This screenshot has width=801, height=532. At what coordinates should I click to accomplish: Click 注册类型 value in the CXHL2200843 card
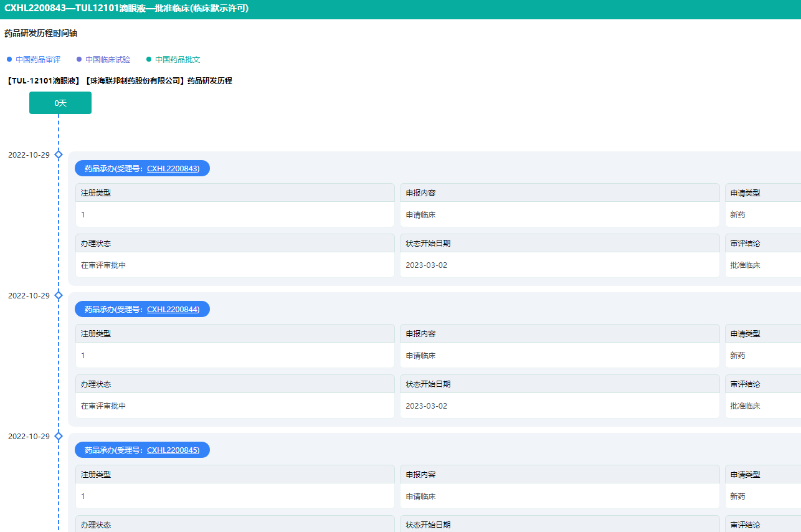(x=83, y=215)
